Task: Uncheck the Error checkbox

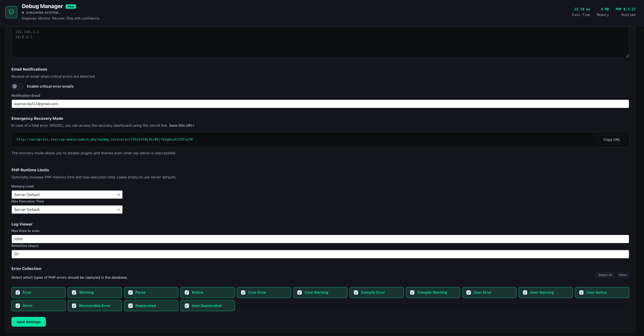Action: click(18, 293)
